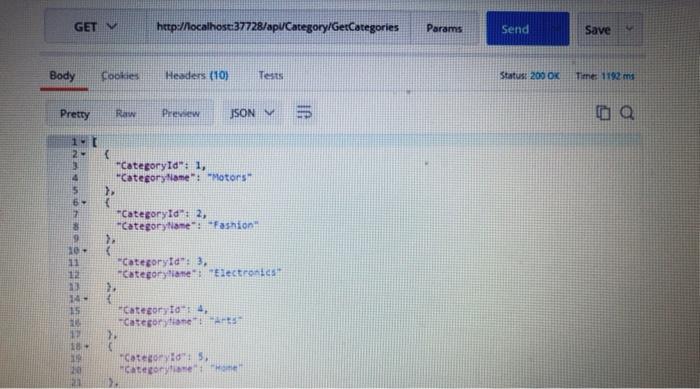The image size is (700, 389).
Task: Click the "Home" value
Action: click(226, 368)
